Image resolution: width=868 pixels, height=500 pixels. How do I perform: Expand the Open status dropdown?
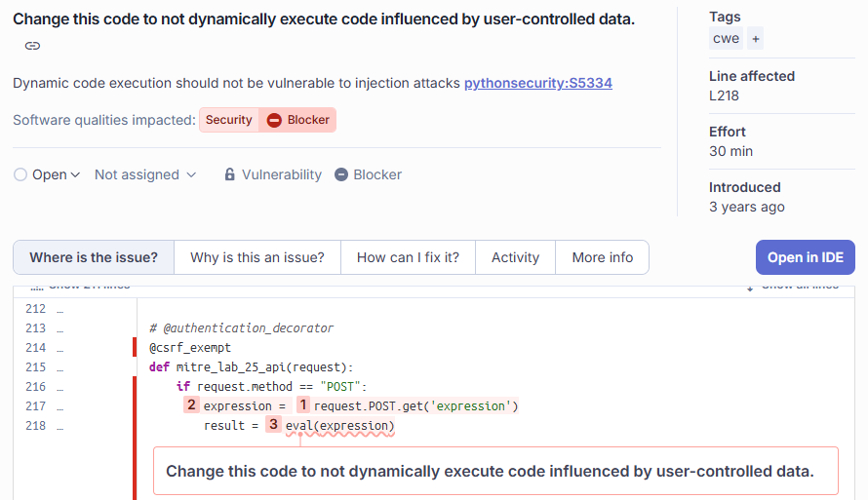56,174
